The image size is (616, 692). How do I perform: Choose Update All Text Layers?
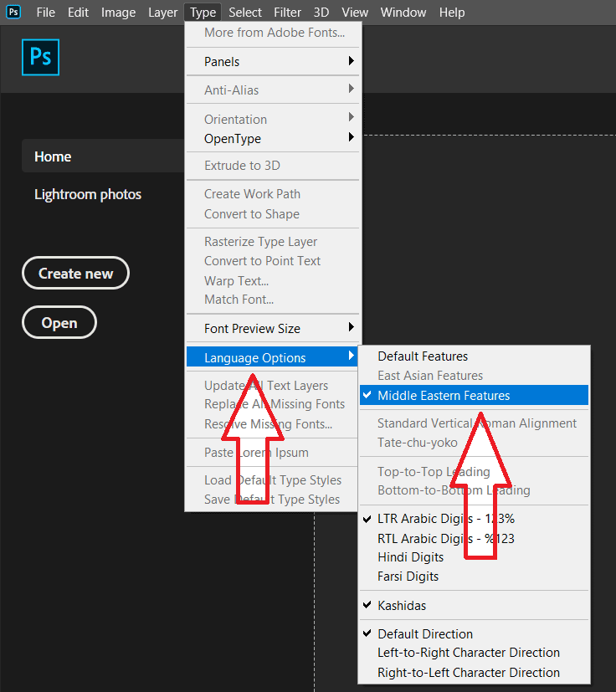click(x=272, y=386)
